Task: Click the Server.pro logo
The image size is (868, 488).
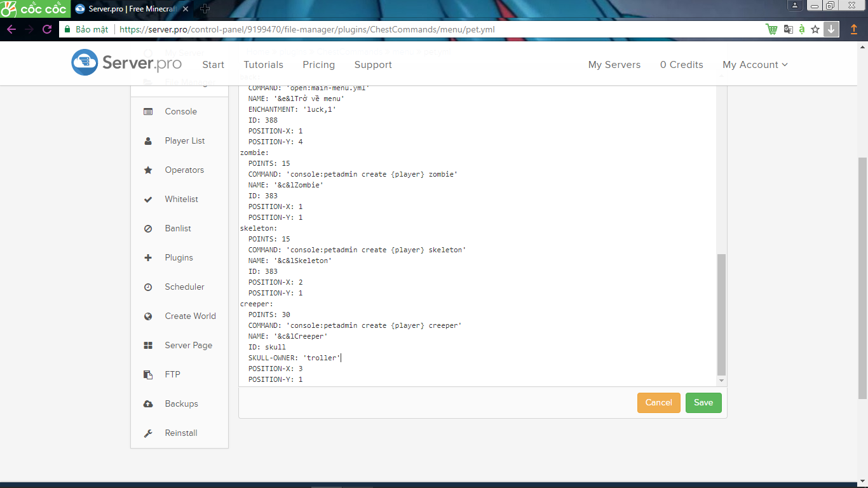Action: tap(126, 63)
